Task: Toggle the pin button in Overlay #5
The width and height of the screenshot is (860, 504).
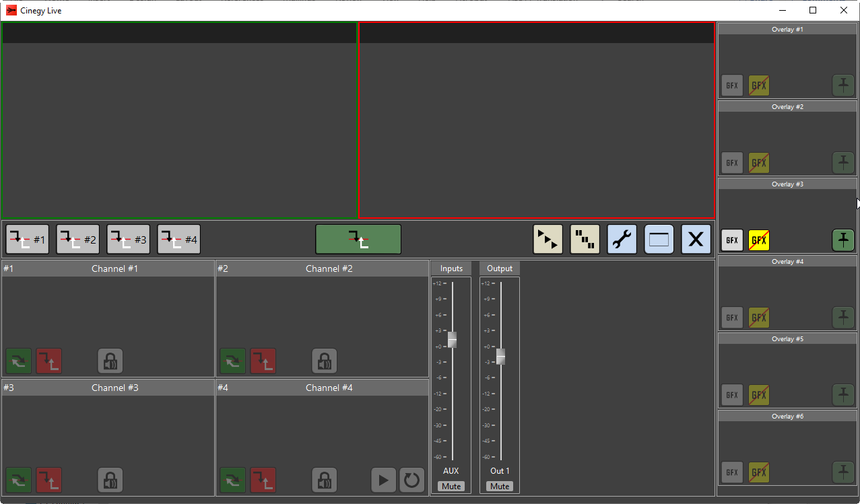Action: pyautogui.click(x=843, y=395)
